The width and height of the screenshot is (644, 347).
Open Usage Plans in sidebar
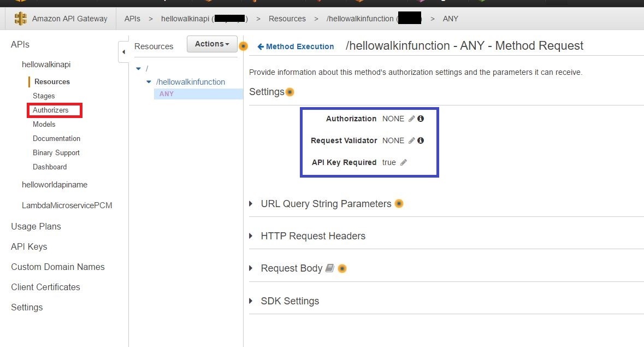pyautogui.click(x=36, y=227)
